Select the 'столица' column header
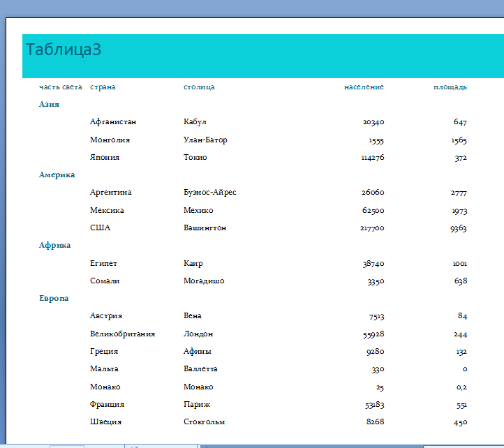The height and width of the screenshot is (448, 504). (199, 87)
